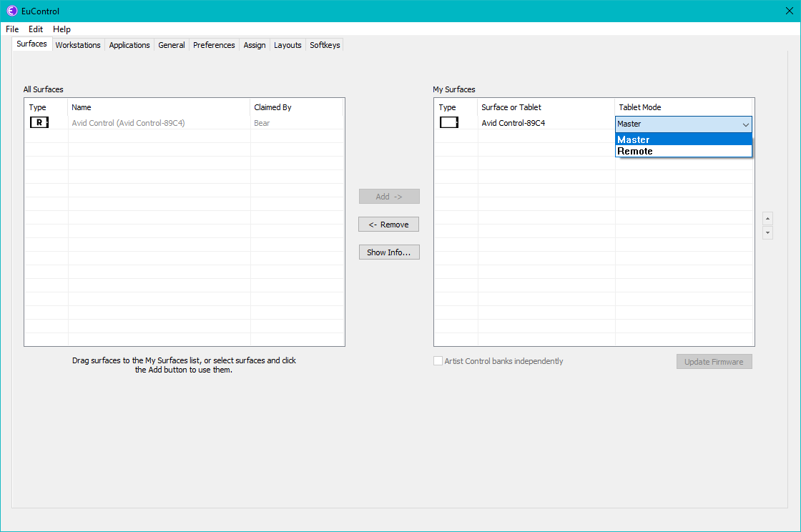
Task: Open the Help menu
Action: point(62,29)
